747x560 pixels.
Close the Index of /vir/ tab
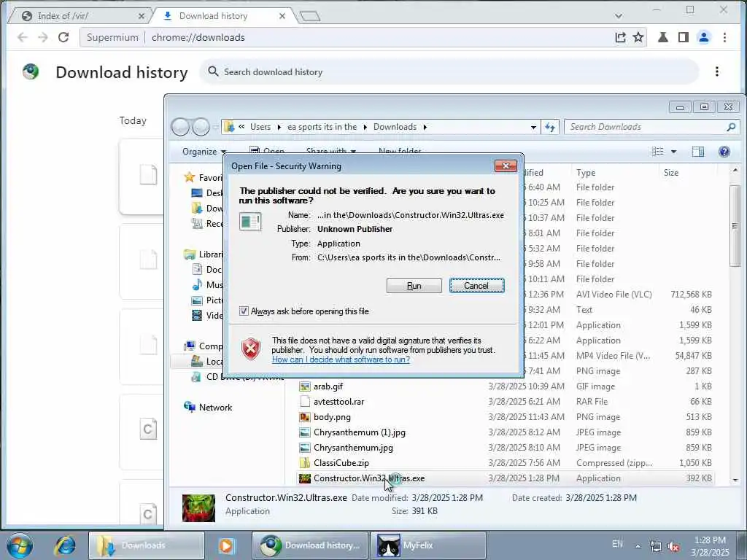point(141,16)
